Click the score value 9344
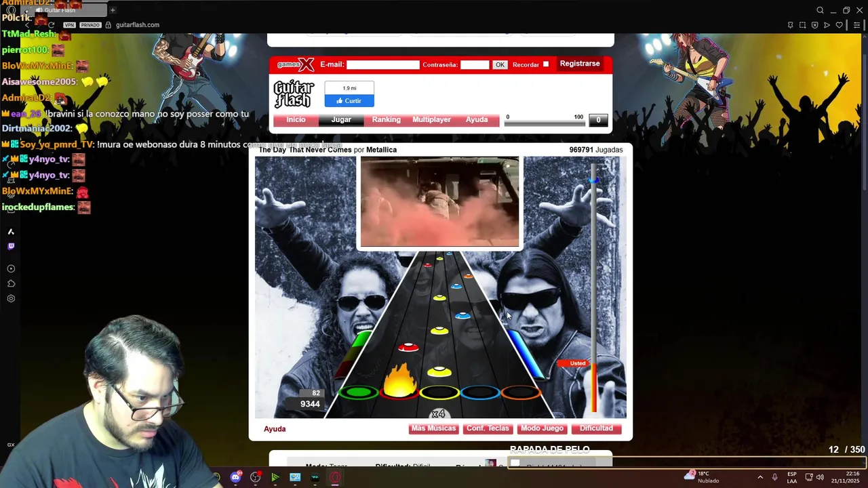 [x=310, y=404]
